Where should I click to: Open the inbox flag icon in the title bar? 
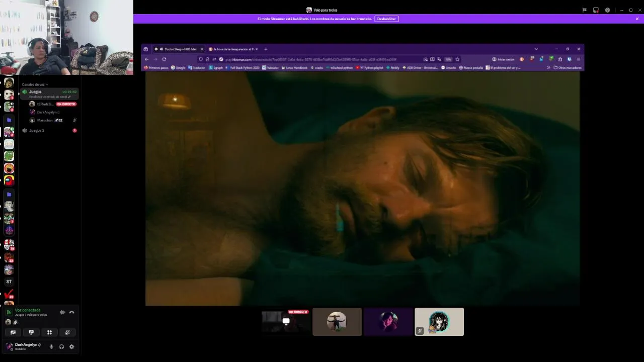584,10
